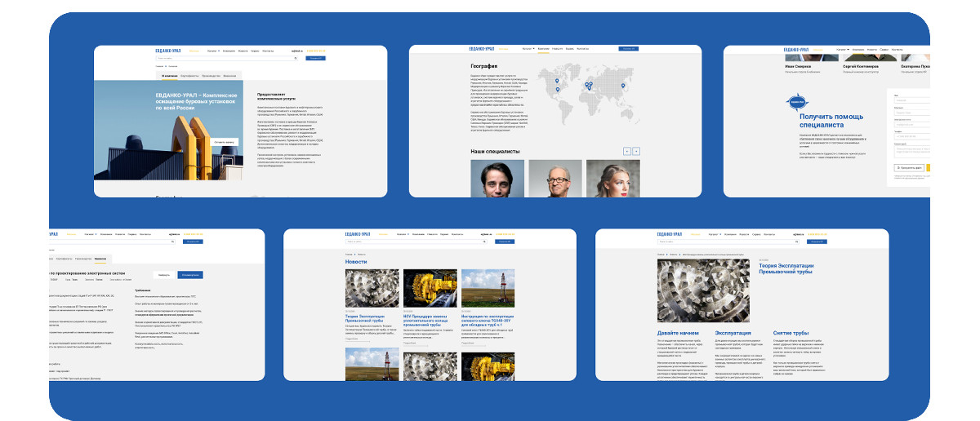Image resolution: width=980 pixels, height=421 pixels.
Task: Click Получить помощь специалиста heading
Action: click(831, 122)
